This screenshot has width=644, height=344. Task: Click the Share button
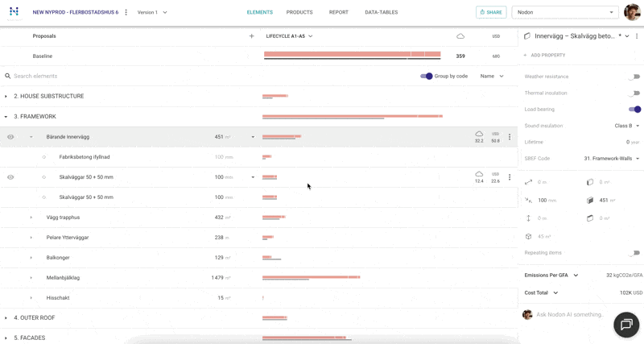coord(491,13)
